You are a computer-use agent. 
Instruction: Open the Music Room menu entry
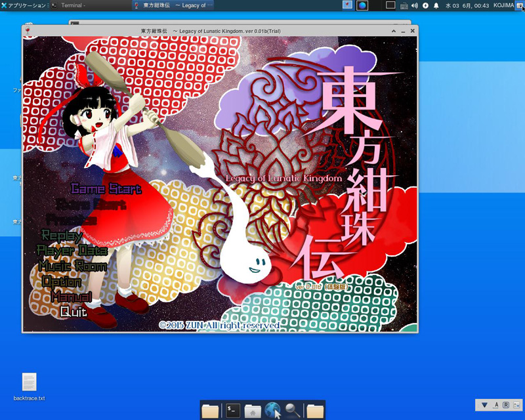click(73, 266)
